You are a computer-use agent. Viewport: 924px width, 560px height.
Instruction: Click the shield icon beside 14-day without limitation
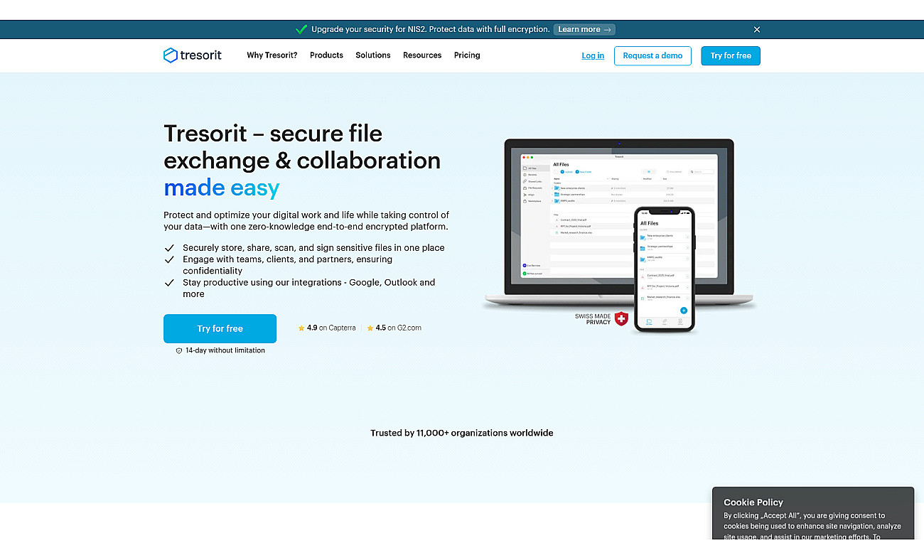(x=179, y=350)
